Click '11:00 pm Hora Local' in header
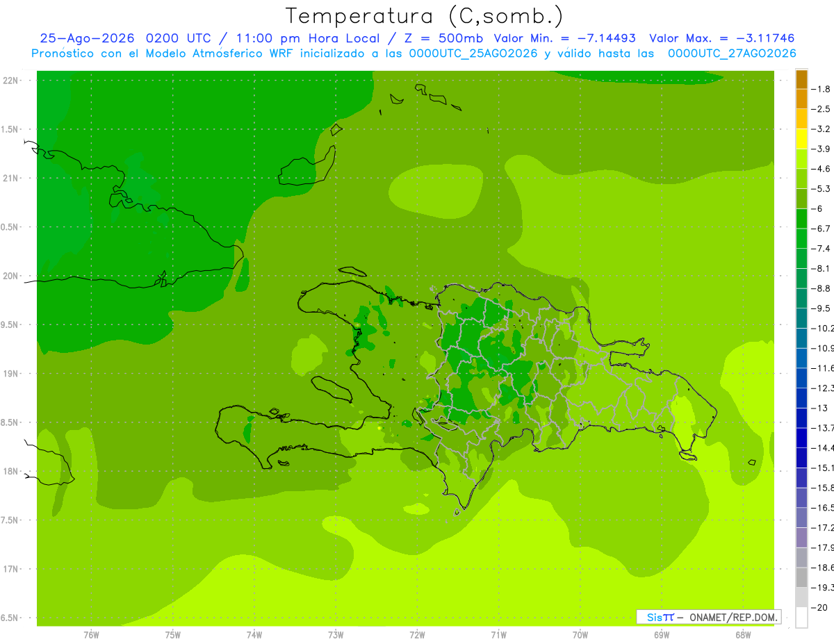The height and width of the screenshot is (644, 834). pyautogui.click(x=306, y=38)
